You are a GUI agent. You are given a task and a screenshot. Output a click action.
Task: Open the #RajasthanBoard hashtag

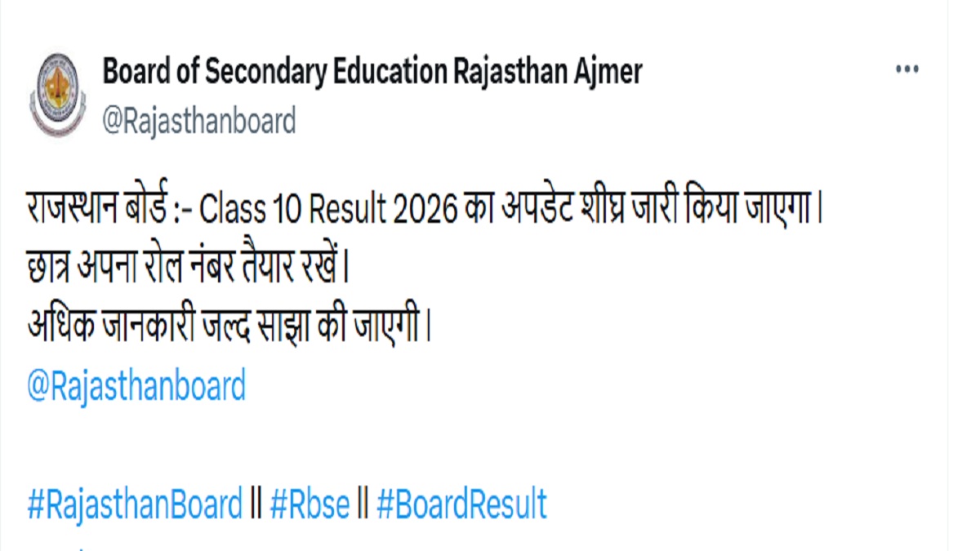click(x=135, y=504)
